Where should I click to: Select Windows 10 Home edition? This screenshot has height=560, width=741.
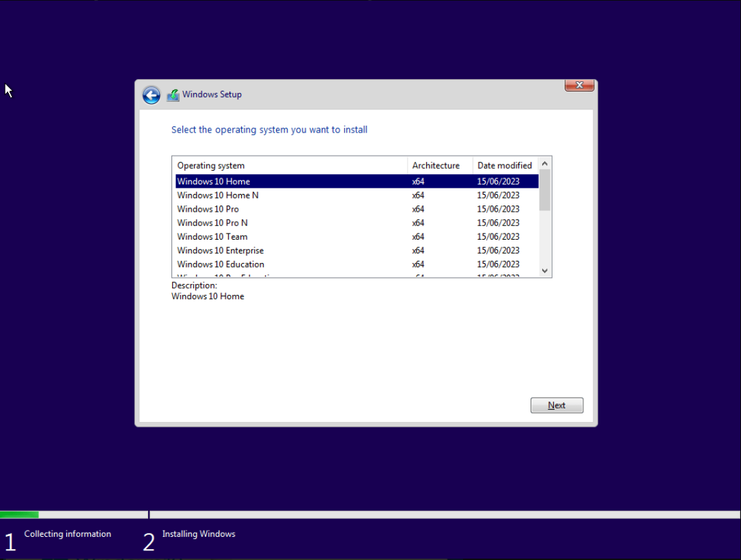click(x=356, y=182)
